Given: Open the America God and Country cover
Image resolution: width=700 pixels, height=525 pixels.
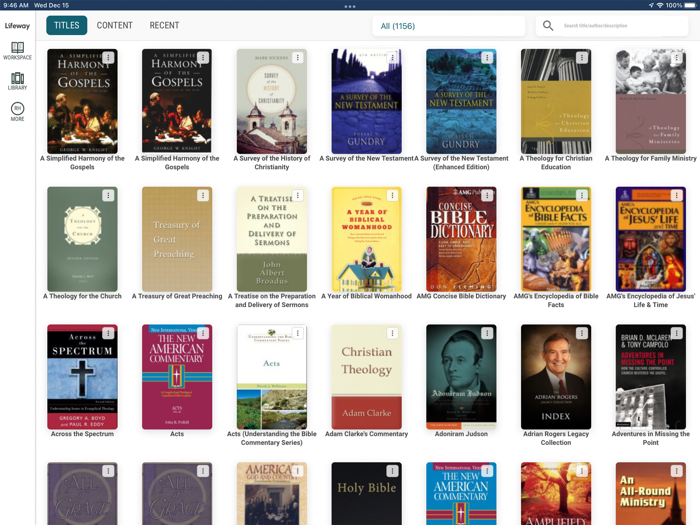Looking at the screenshot, I should pyautogui.click(x=271, y=493).
